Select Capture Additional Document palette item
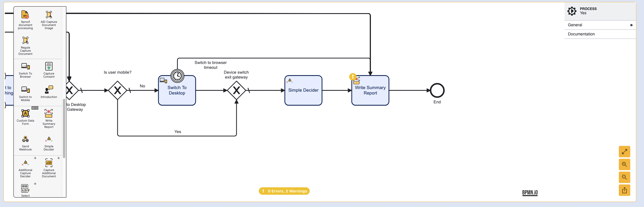Viewport: 644px width, 207px height. click(x=49, y=168)
